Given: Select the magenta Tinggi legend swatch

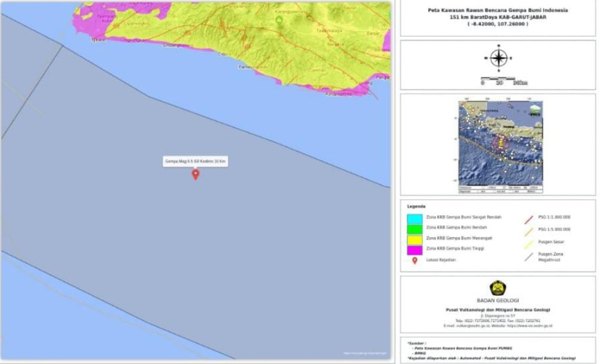Looking at the screenshot, I should pyautogui.click(x=415, y=250).
